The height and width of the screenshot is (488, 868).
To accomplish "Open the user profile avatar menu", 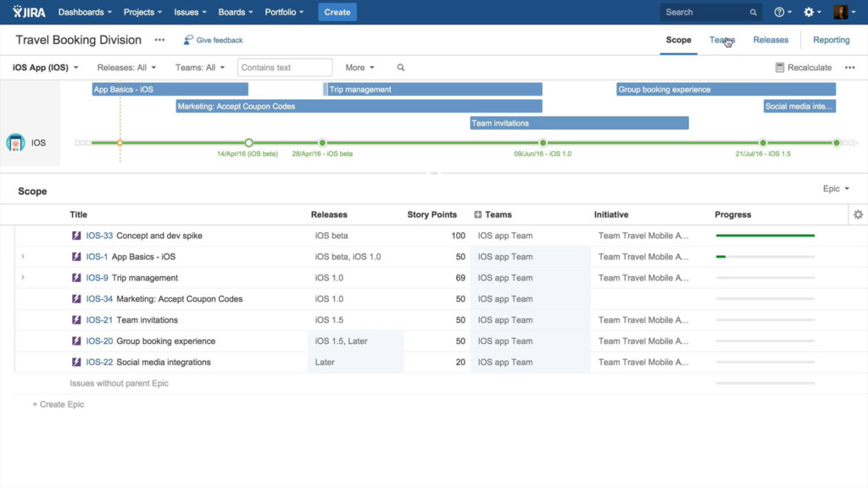I will point(844,12).
